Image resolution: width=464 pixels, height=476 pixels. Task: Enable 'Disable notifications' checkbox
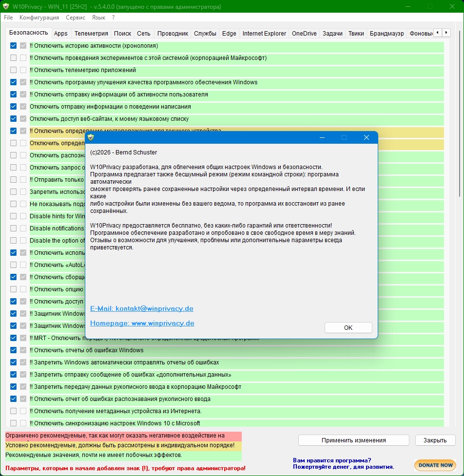pos(13,228)
